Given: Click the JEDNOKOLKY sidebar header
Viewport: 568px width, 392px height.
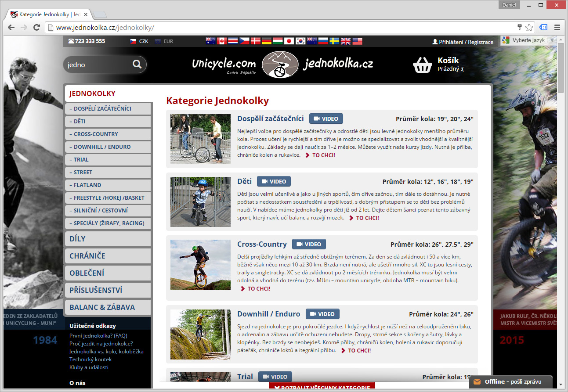Looking at the screenshot, I should pos(108,94).
